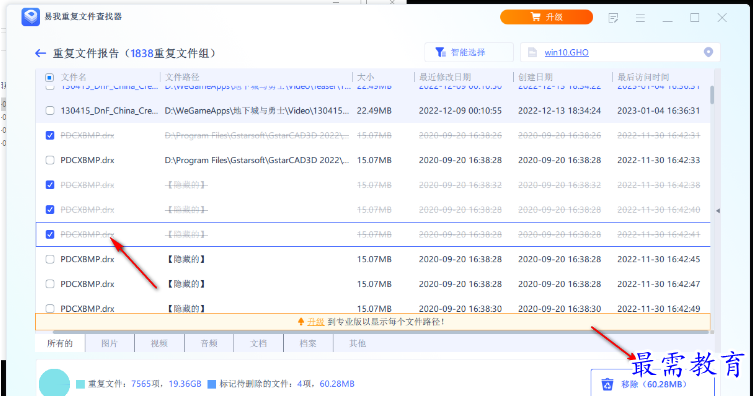The height and width of the screenshot is (396, 753).
Task: Click the vertical scrollbar thumb of file list
Action: click(x=712, y=95)
